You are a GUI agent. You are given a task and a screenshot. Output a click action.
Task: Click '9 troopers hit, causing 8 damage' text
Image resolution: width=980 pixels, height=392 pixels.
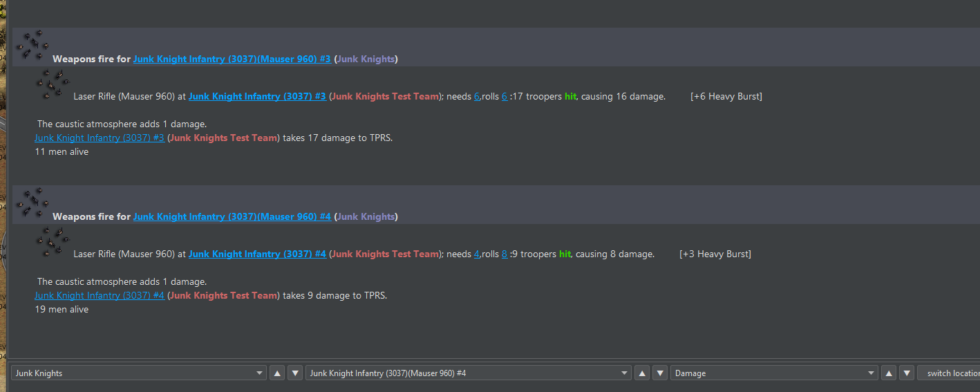[x=583, y=254]
